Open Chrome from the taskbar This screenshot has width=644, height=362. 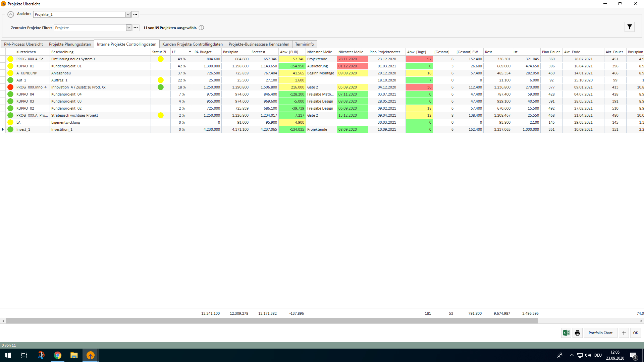(x=58, y=355)
